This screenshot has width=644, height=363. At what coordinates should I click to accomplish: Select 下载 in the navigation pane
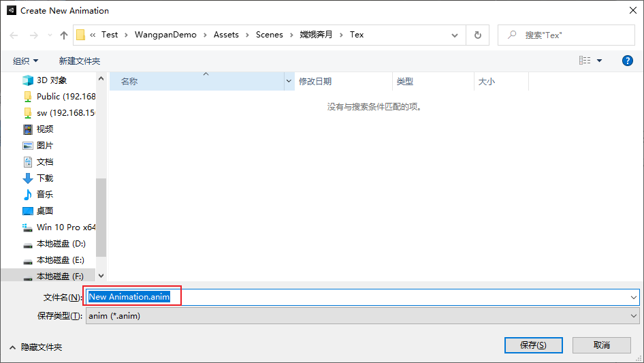click(45, 178)
